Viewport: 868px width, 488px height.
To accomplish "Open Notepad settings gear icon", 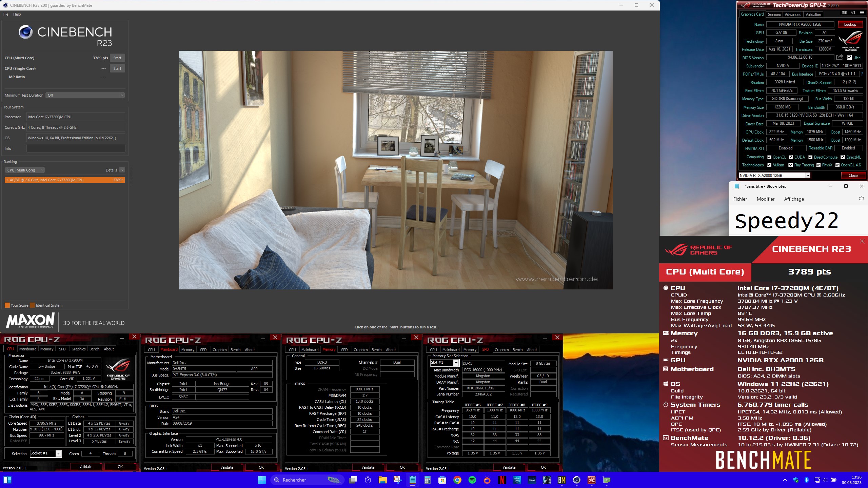I will pyautogui.click(x=861, y=199).
